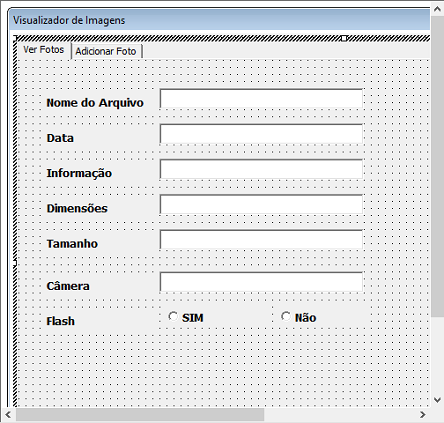Click the scroll down arrow

437,400
